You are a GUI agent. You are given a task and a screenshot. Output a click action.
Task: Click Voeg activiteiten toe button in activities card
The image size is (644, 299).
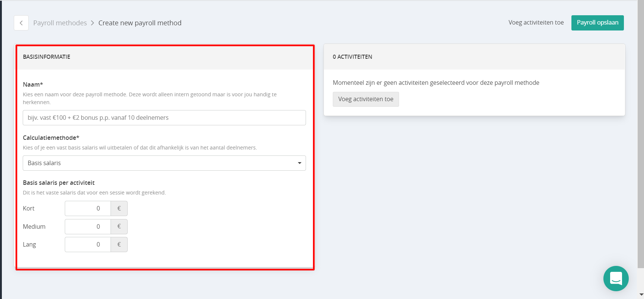[x=366, y=99]
